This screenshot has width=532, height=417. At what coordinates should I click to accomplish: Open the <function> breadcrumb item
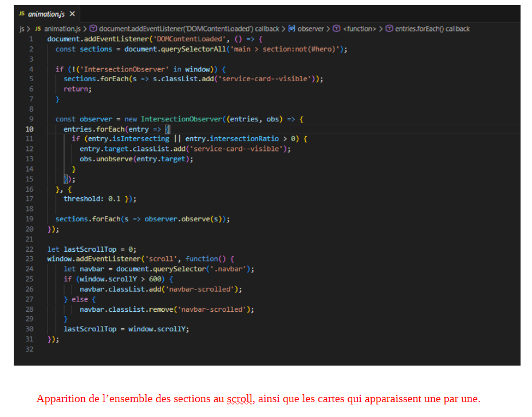(359, 29)
